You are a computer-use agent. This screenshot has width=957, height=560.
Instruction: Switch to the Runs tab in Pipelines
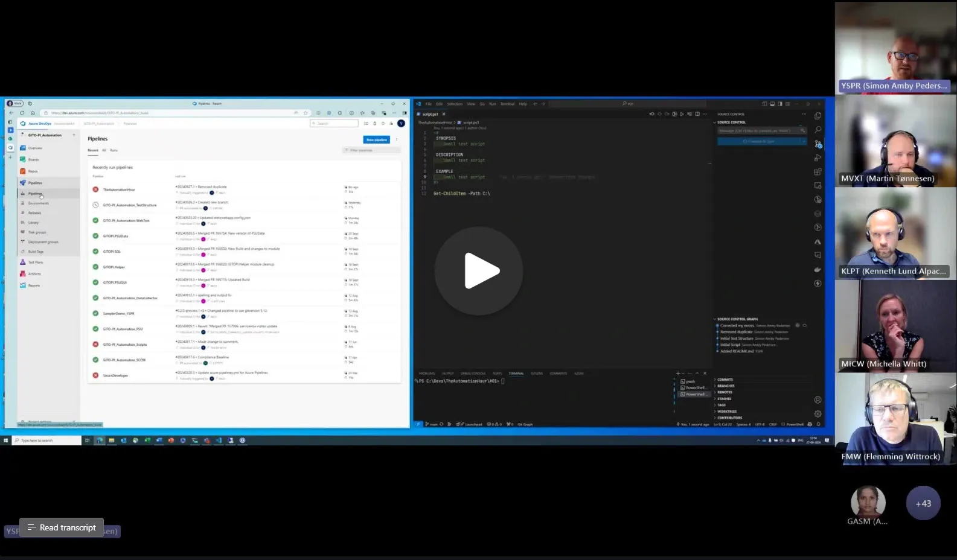click(x=114, y=150)
